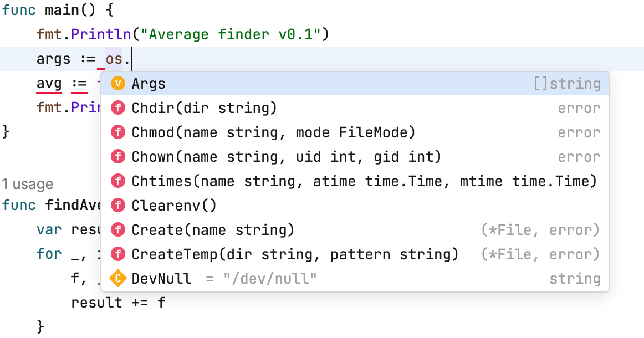Click the function icon beside CreateTemp

point(117,254)
